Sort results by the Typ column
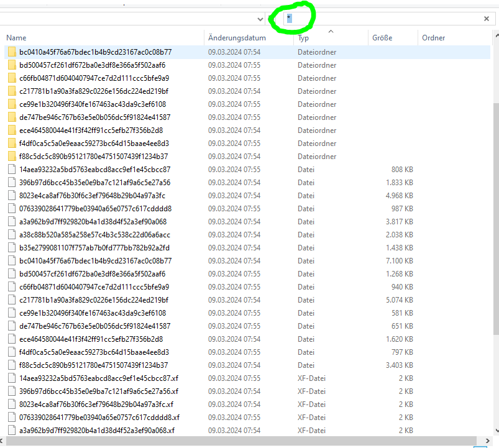 point(303,38)
